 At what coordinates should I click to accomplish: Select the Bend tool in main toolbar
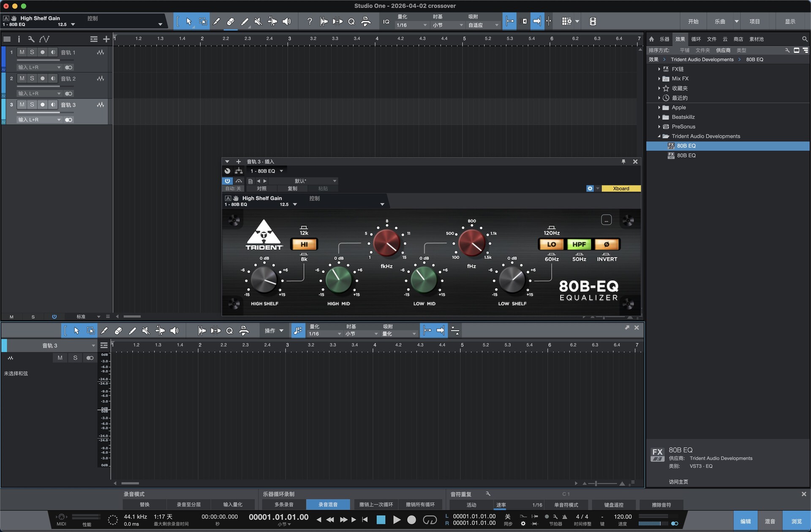tap(272, 22)
